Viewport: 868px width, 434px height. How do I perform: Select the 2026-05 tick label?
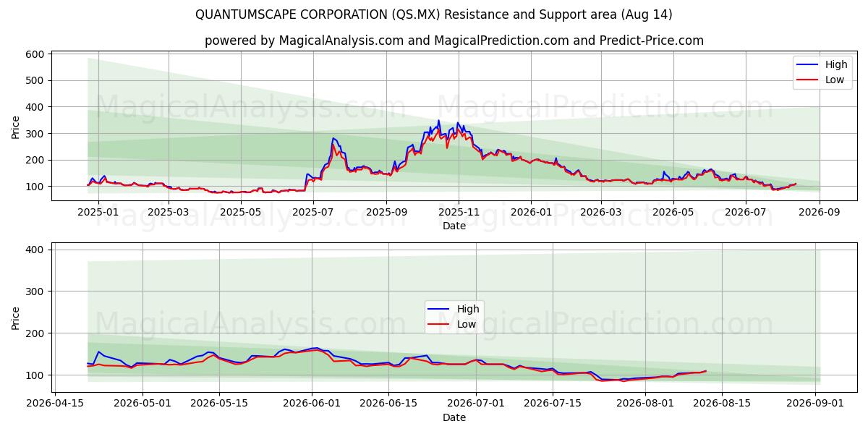(673, 212)
